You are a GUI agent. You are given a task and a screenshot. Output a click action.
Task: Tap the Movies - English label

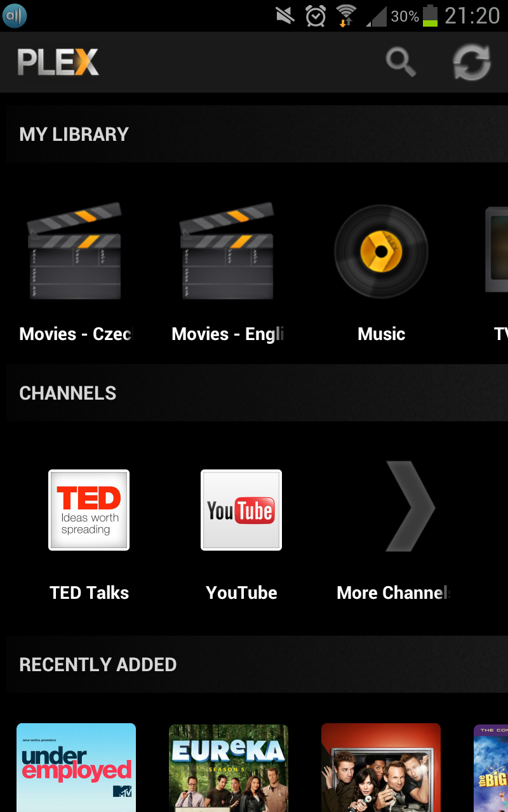228,334
